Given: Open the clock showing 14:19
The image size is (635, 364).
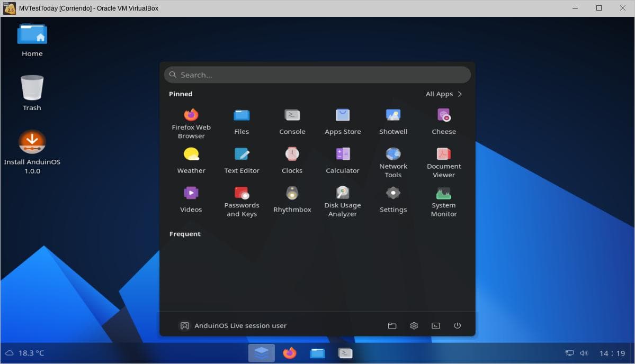Looking at the screenshot, I should click(x=612, y=353).
